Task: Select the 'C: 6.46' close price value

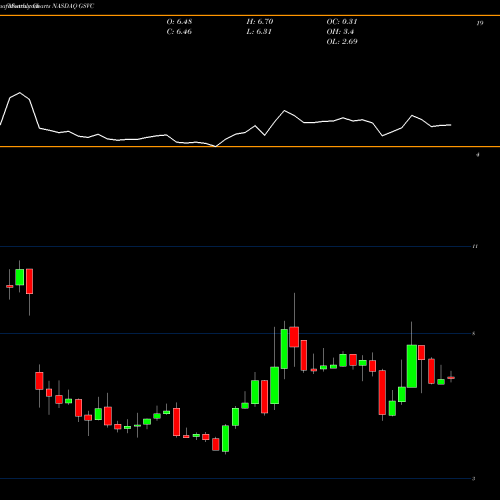Action: [179, 32]
